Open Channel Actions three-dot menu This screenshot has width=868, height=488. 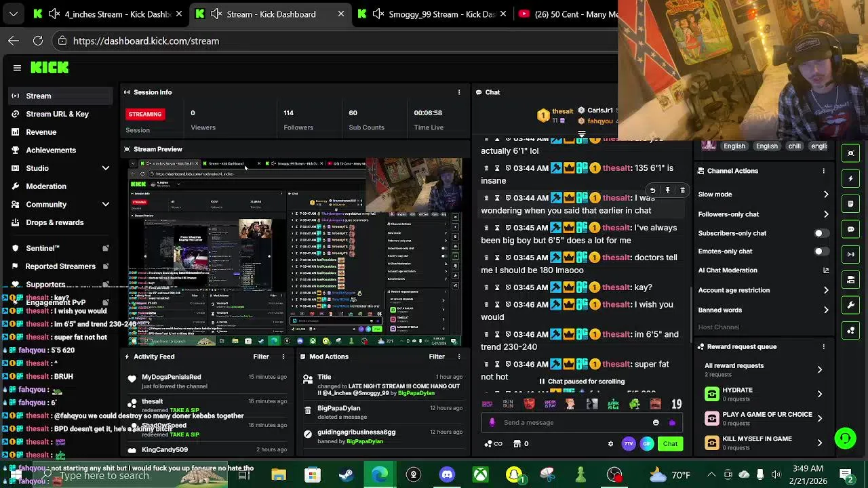(x=823, y=171)
